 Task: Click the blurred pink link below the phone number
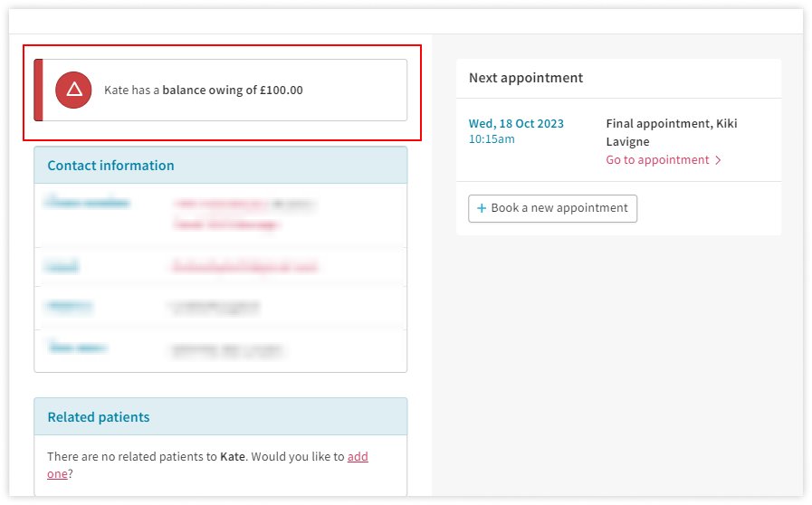225,223
